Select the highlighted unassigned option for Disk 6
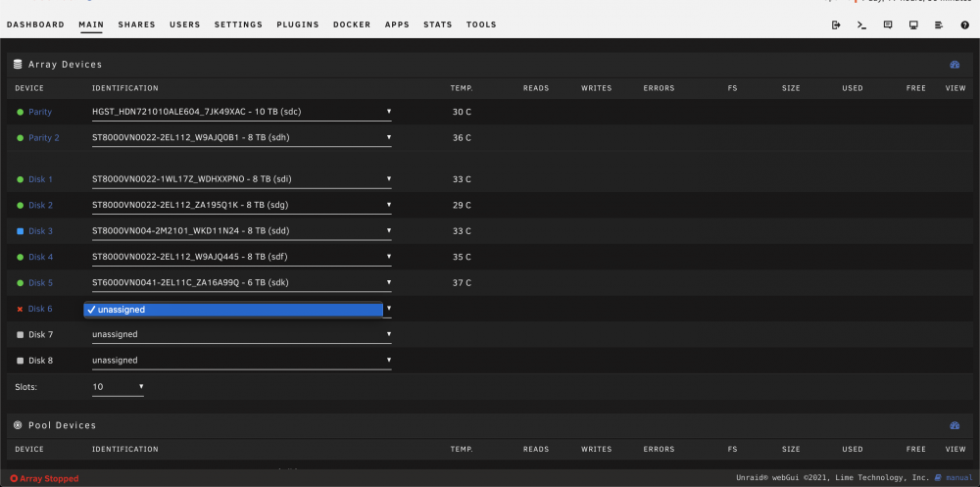Viewport: 980px width, 487px height. pyautogui.click(x=233, y=310)
